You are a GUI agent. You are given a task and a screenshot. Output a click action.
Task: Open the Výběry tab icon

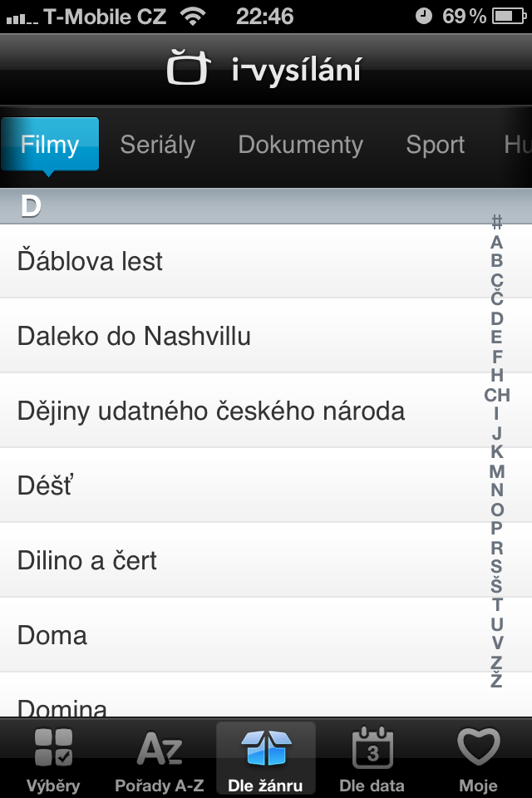[53, 748]
